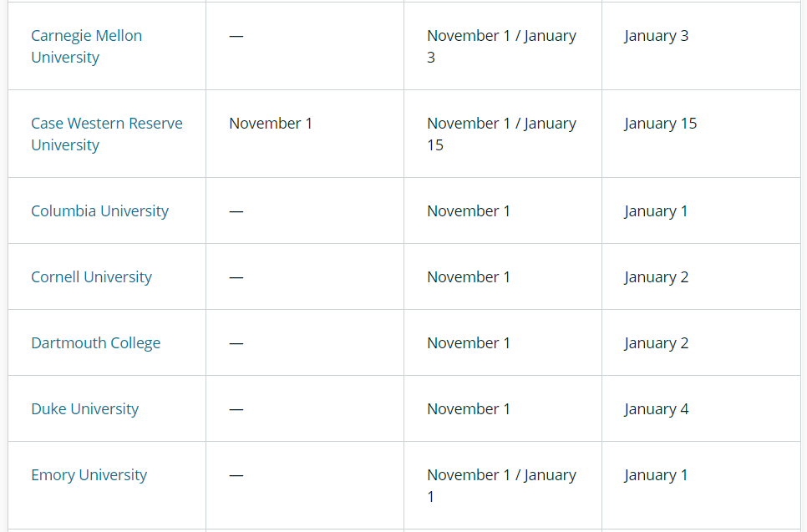Select Emory's "November 1 / January 1" cell
Viewport: 807px width, 532px height.
[501, 485]
